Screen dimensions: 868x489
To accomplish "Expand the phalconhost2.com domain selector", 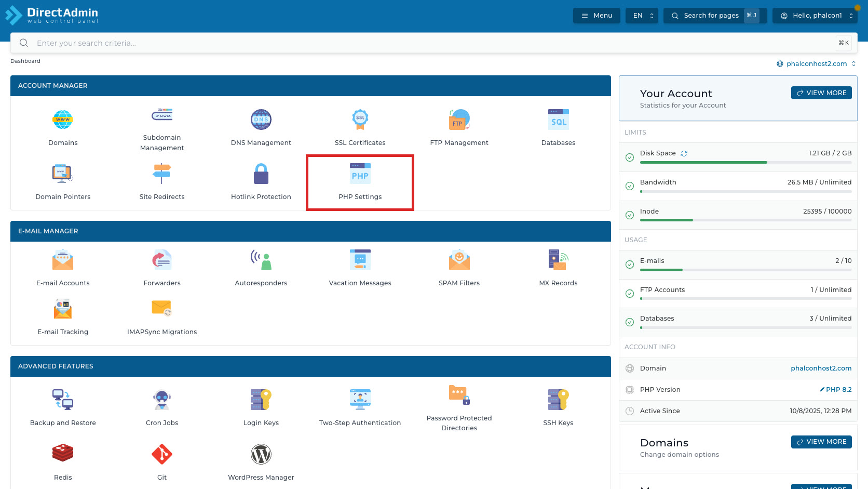I will coord(816,64).
